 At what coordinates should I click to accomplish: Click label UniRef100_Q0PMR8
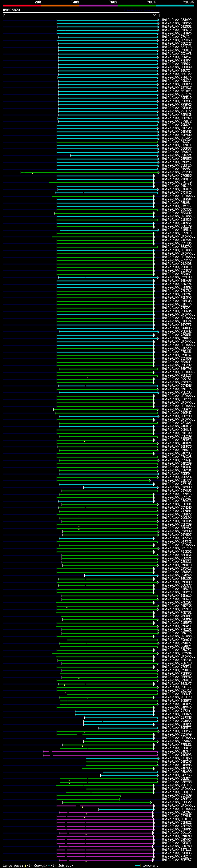click(177, 84)
